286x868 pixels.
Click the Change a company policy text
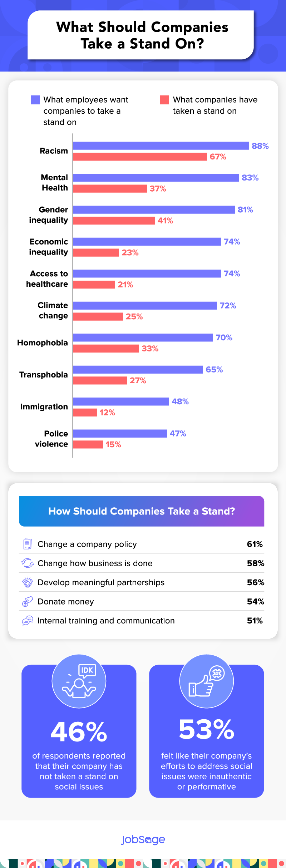[x=87, y=544]
